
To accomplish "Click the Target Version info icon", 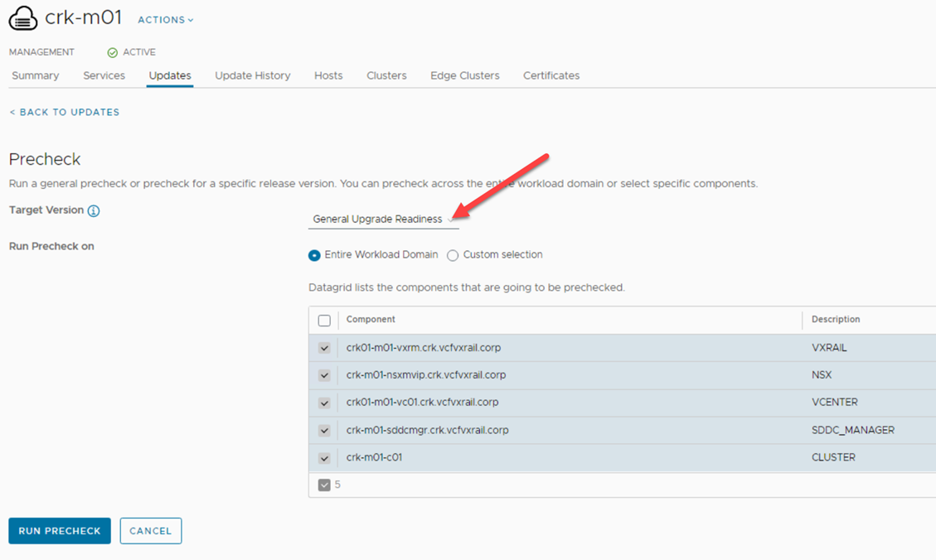I will 94,211.
